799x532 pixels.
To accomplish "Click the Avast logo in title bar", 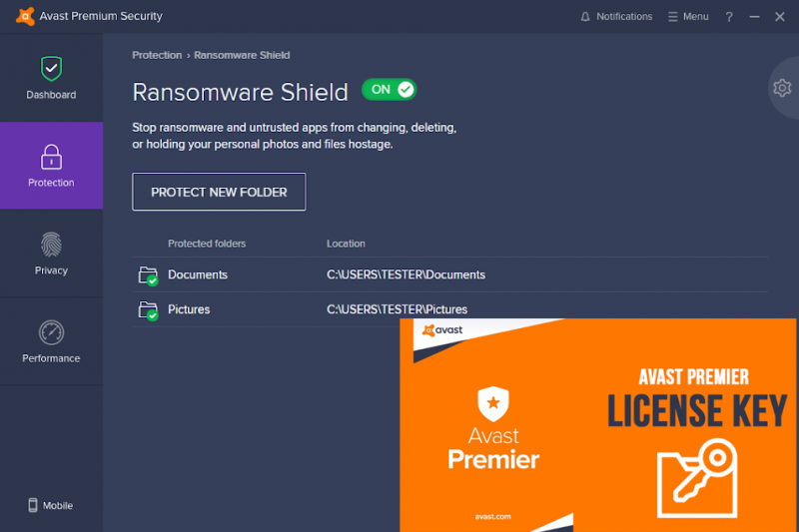I will tap(25, 16).
